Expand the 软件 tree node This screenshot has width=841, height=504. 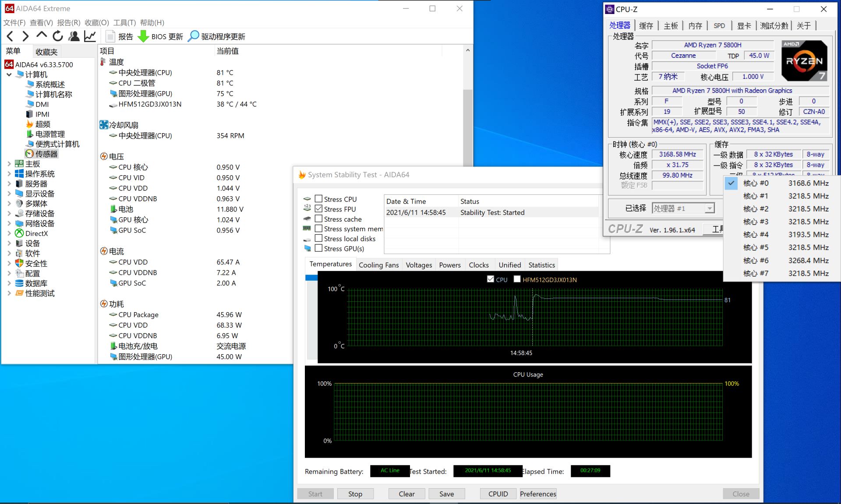[9, 254]
